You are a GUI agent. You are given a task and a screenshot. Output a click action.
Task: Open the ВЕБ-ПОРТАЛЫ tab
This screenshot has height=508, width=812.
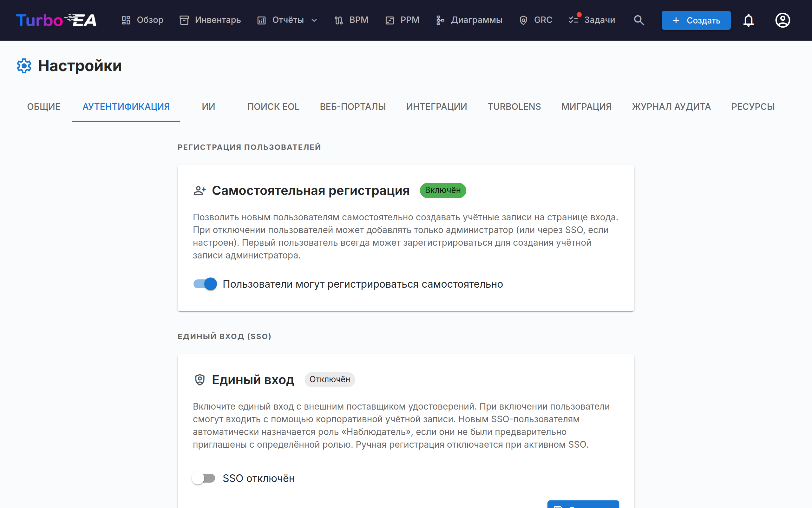tap(353, 107)
